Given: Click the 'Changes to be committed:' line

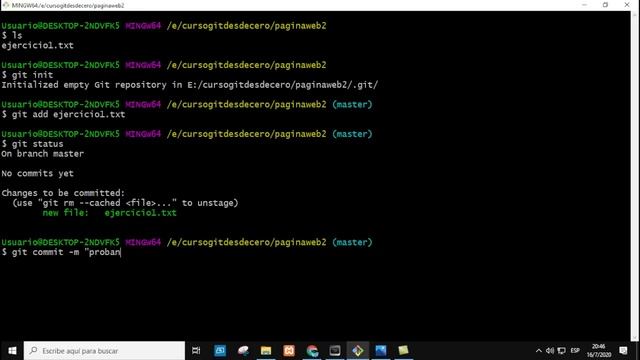Looking at the screenshot, I should coord(63,193).
